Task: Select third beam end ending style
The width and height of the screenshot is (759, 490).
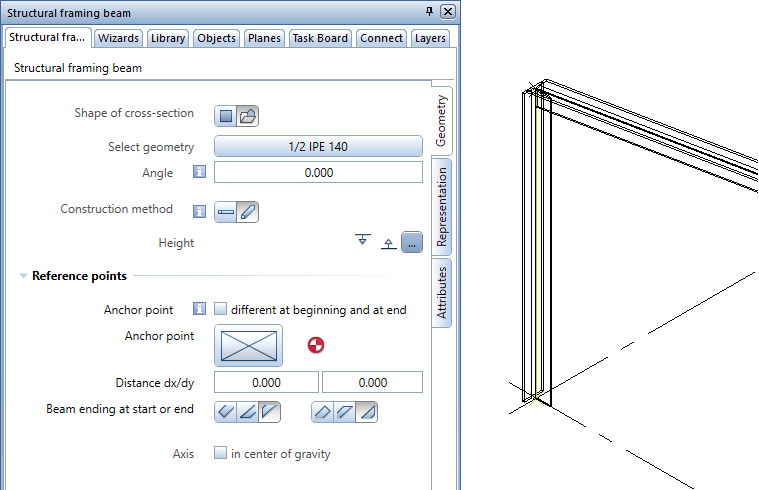Action: point(367,411)
